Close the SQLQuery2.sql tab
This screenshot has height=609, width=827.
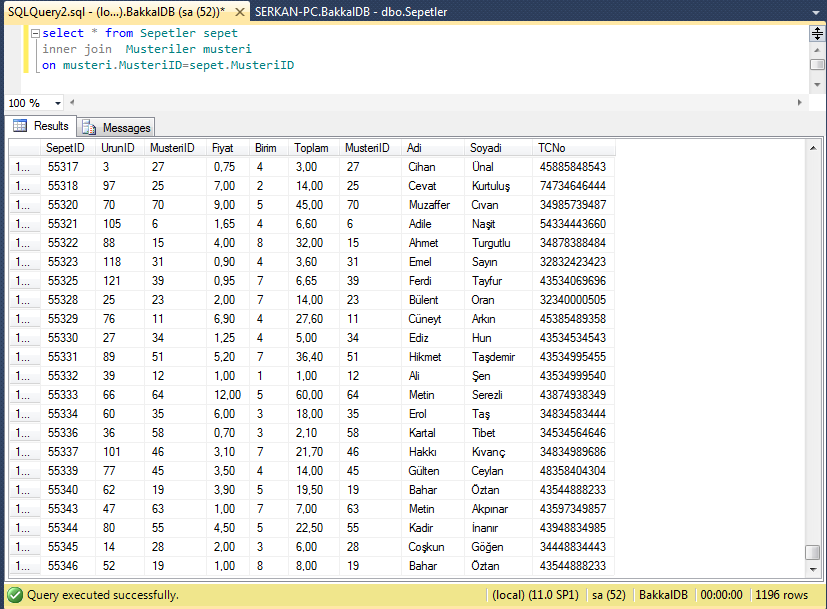click(x=239, y=12)
